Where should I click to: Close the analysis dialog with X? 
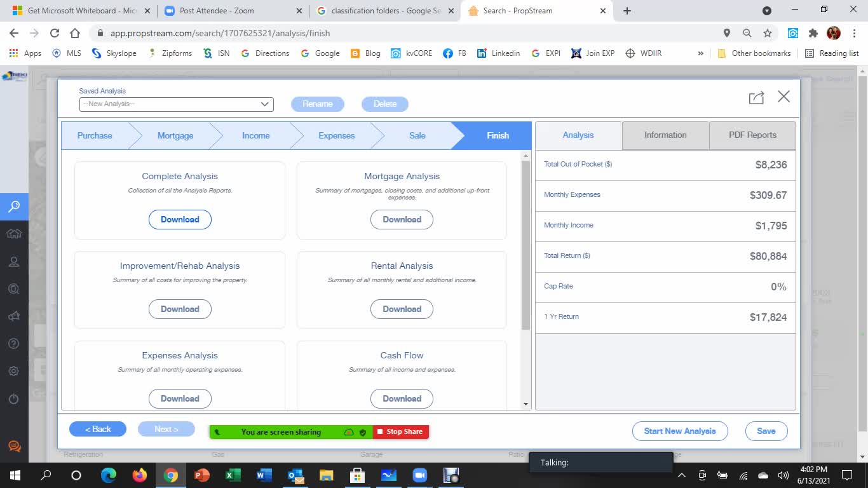pos(783,96)
